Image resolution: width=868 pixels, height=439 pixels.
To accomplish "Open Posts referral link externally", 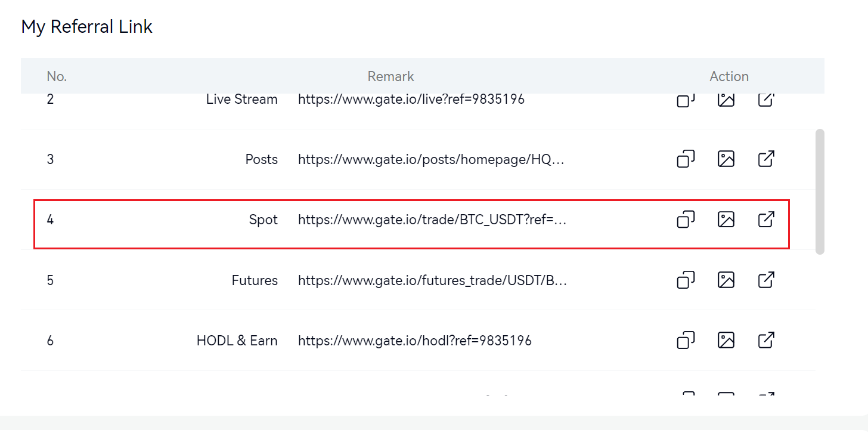I will click(x=766, y=159).
